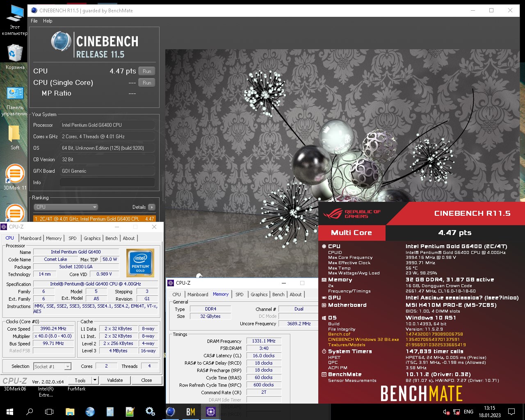Image resolution: width=525 pixels, height=420 pixels.
Task: Open the calculator icon on the taskbar
Action: pyautogui.click(x=110, y=411)
